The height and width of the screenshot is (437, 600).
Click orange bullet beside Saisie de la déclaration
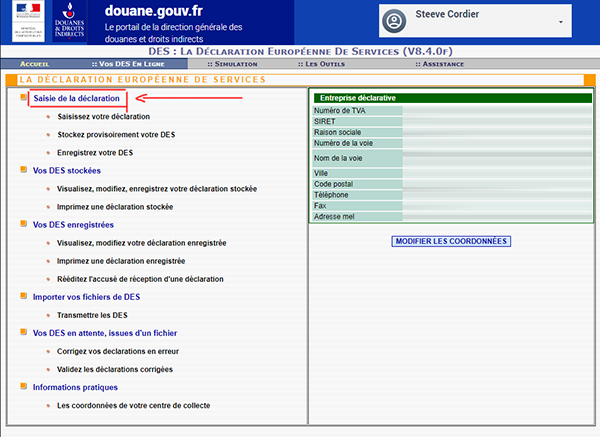coord(23,97)
